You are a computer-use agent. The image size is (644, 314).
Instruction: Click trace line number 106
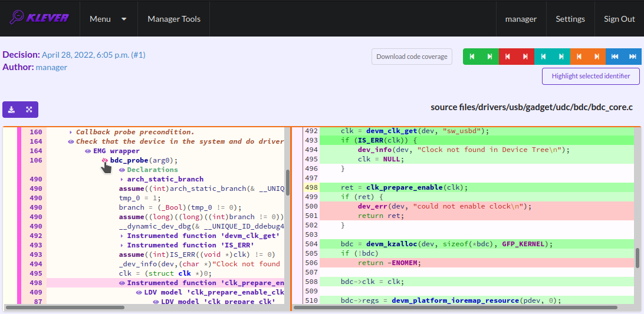[x=36, y=160]
